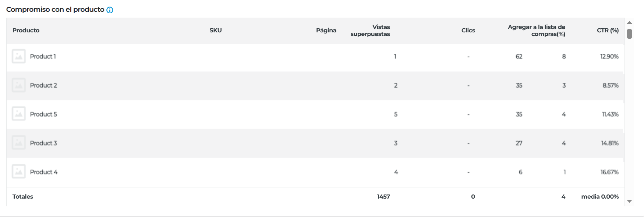
Task: Click the table scrollbar up arrow
Action: point(629,22)
